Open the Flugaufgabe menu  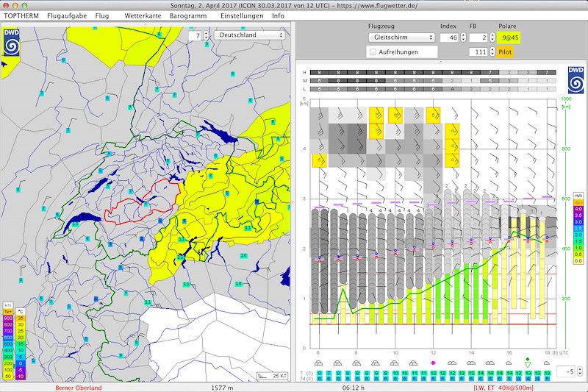67,15
